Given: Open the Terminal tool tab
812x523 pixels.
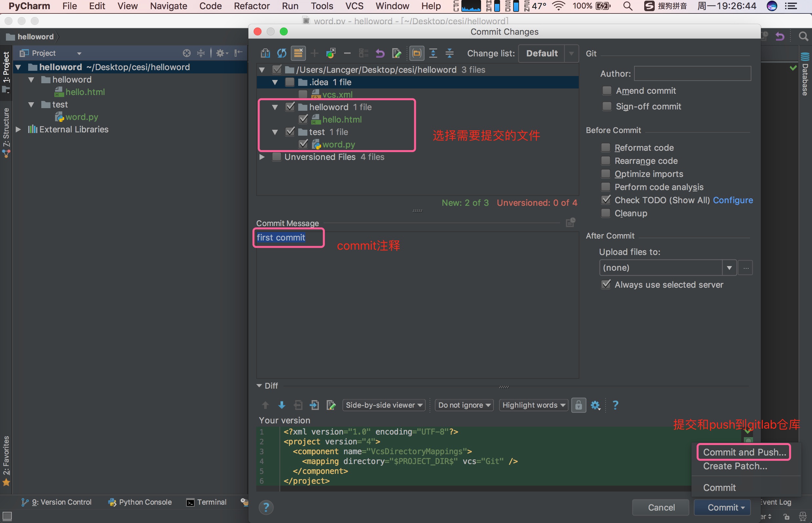Looking at the screenshot, I should tap(206, 502).
